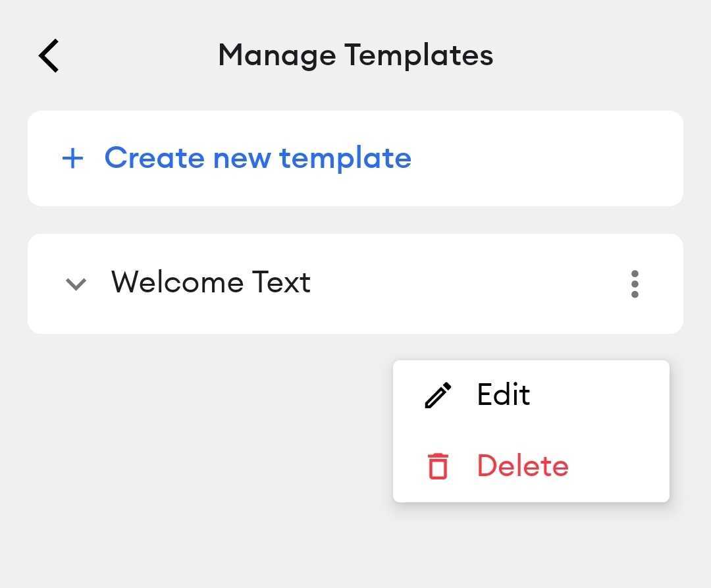Click blank area of the Welcome Text card

(x=467, y=284)
